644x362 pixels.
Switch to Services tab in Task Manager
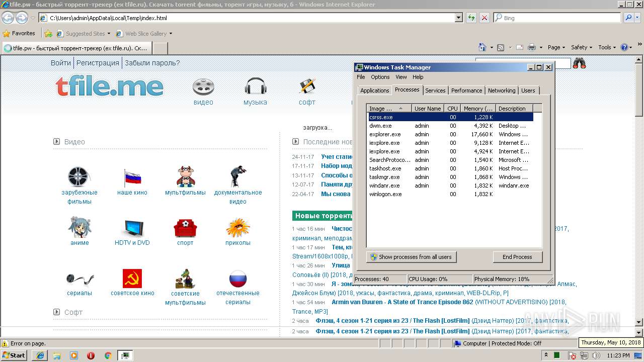tap(435, 90)
